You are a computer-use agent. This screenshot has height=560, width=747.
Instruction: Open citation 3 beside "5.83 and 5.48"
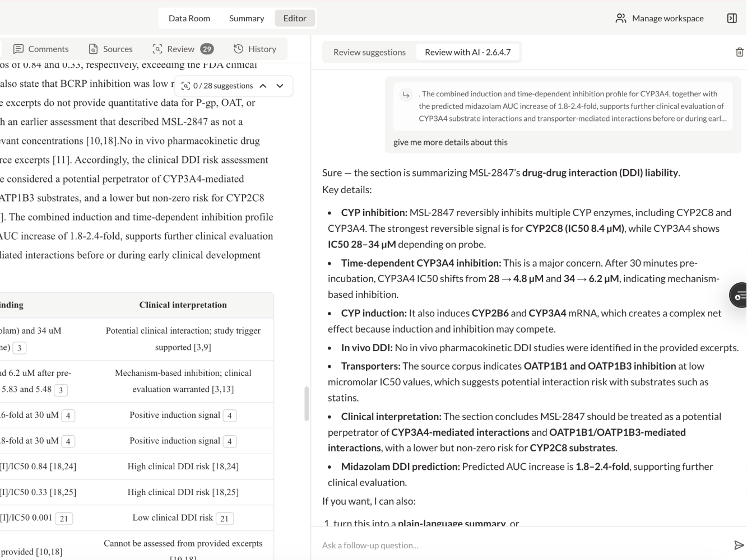[61, 390]
